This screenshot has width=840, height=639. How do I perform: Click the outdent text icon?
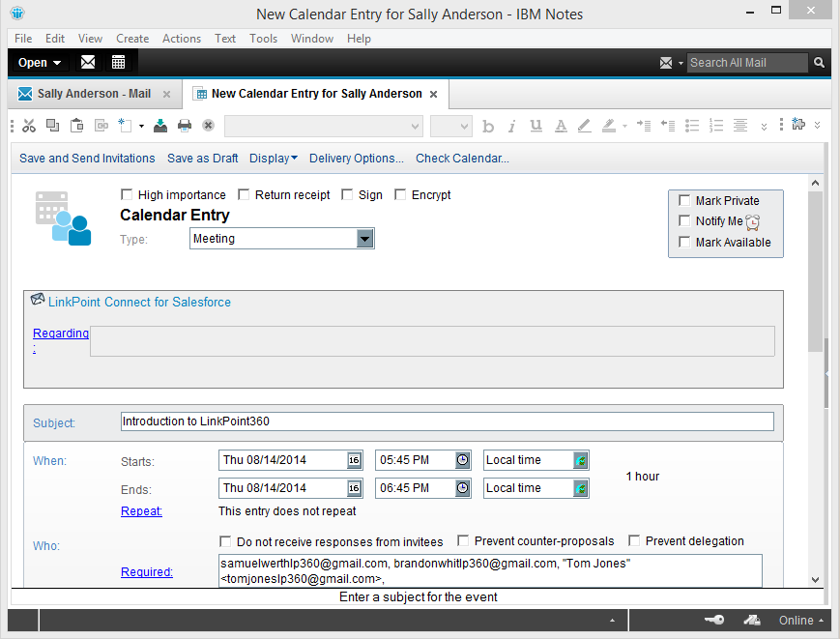[x=668, y=126]
